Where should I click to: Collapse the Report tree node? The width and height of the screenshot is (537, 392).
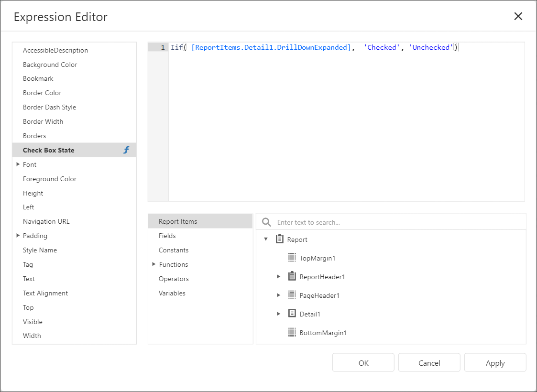(x=266, y=239)
